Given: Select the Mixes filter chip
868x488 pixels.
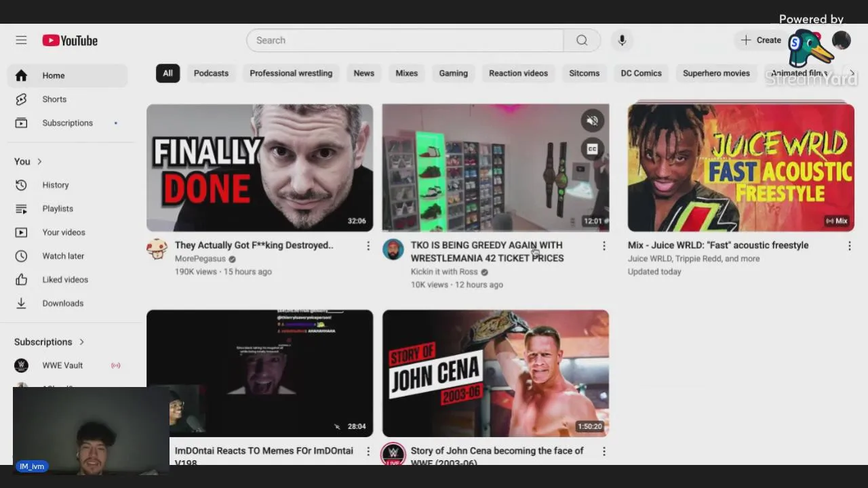Looking at the screenshot, I should point(406,73).
